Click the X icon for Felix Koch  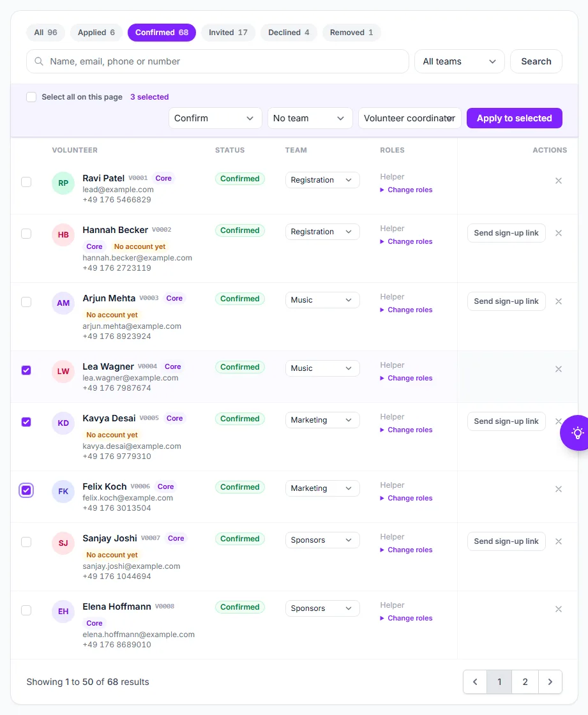(559, 489)
